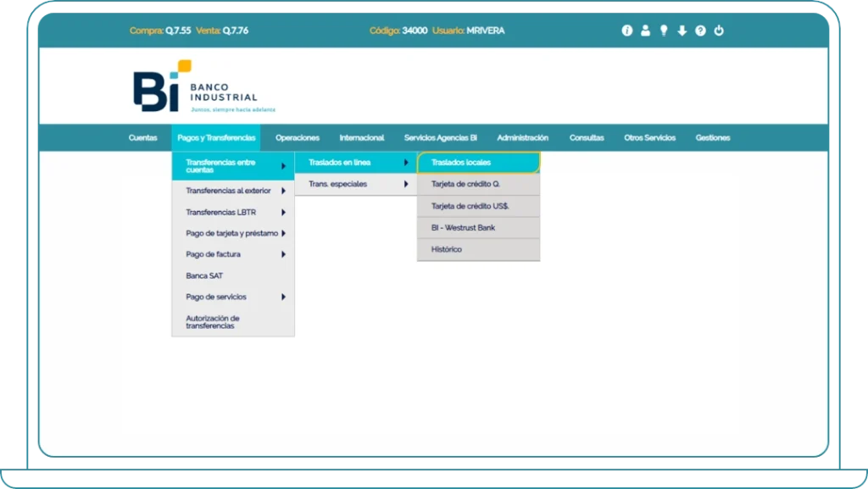Image resolution: width=868 pixels, height=489 pixels.
Task: Expand Transferencias al exterior submenu
Action: (x=233, y=191)
